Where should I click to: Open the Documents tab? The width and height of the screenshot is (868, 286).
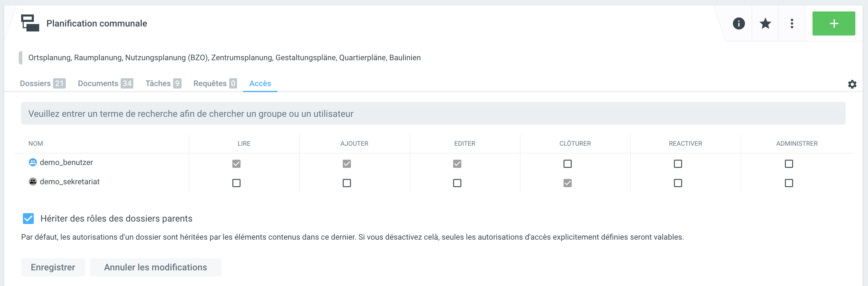(x=105, y=83)
